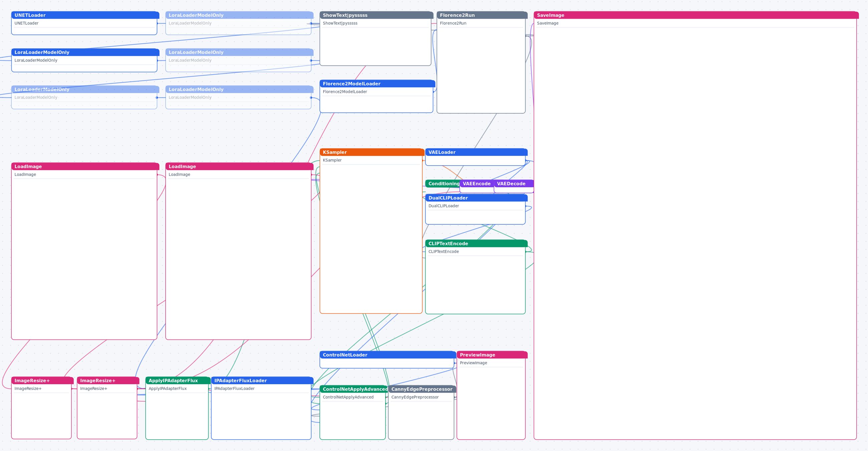Viewport: 868px width, 451px height.
Task: Select the SaveImage node header
Action: coord(696,15)
